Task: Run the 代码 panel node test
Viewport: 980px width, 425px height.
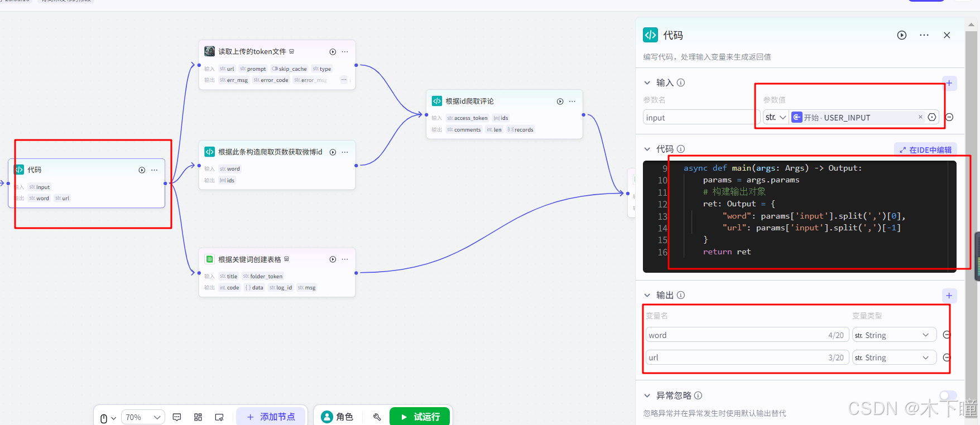Action: pyautogui.click(x=902, y=35)
